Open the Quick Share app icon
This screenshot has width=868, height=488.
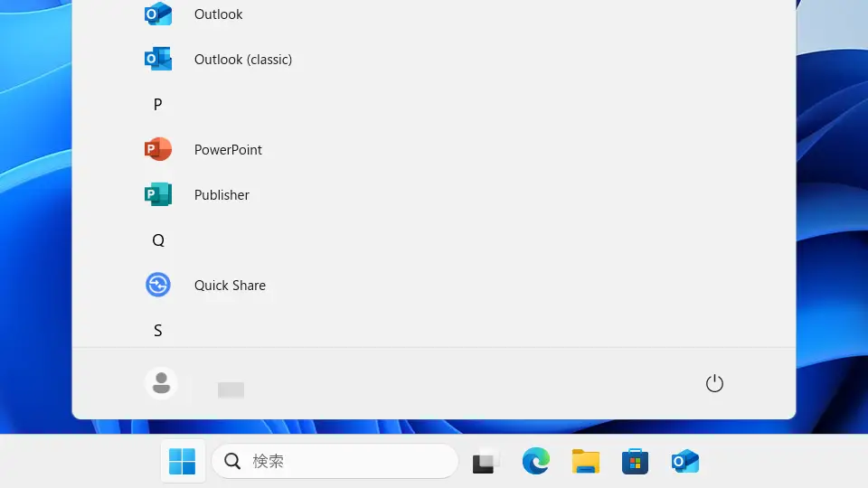click(157, 285)
